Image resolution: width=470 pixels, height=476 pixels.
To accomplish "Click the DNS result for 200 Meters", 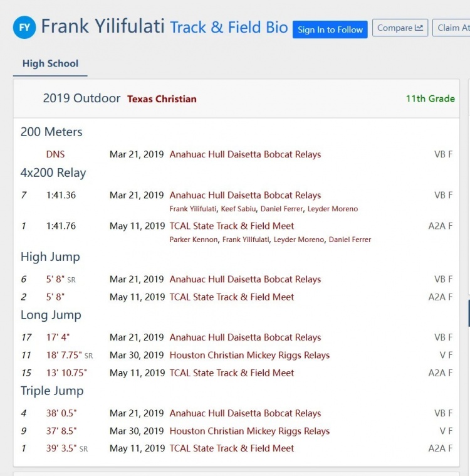I will (55, 154).
